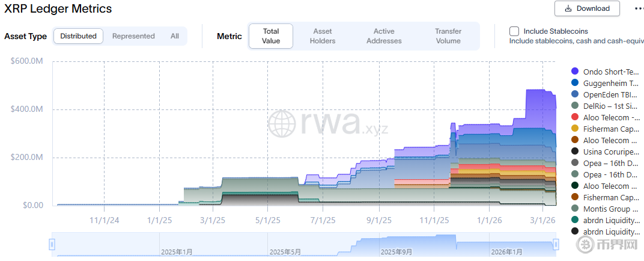This screenshot has width=644, height=261.
Task: Choose the All asset type option
Action: (175, 36)
